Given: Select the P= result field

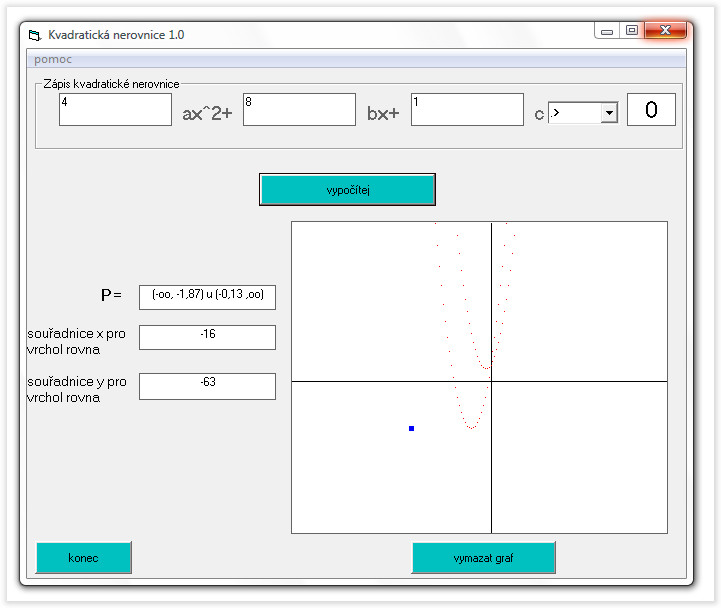Looking at the screenshot, I should tap(207, 297).
